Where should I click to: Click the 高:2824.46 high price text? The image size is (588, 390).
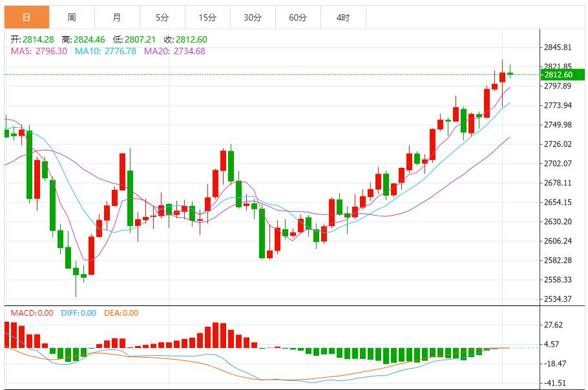[86, 39]
